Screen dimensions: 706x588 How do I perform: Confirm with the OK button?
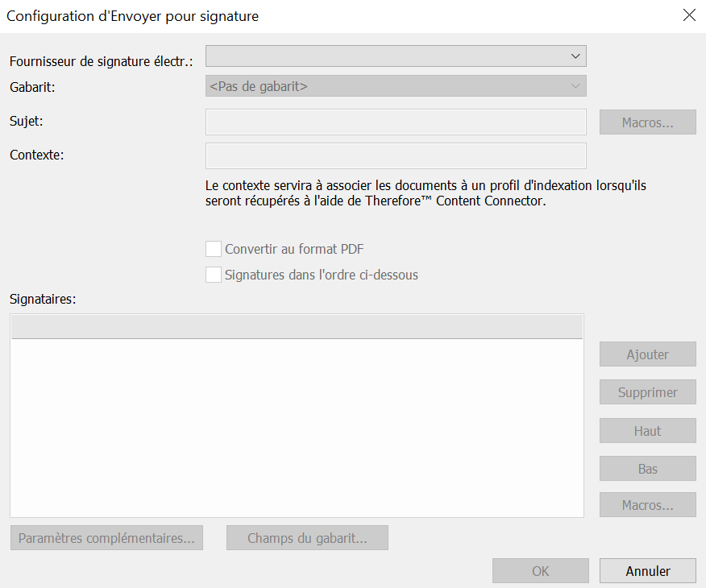point(540,571)
